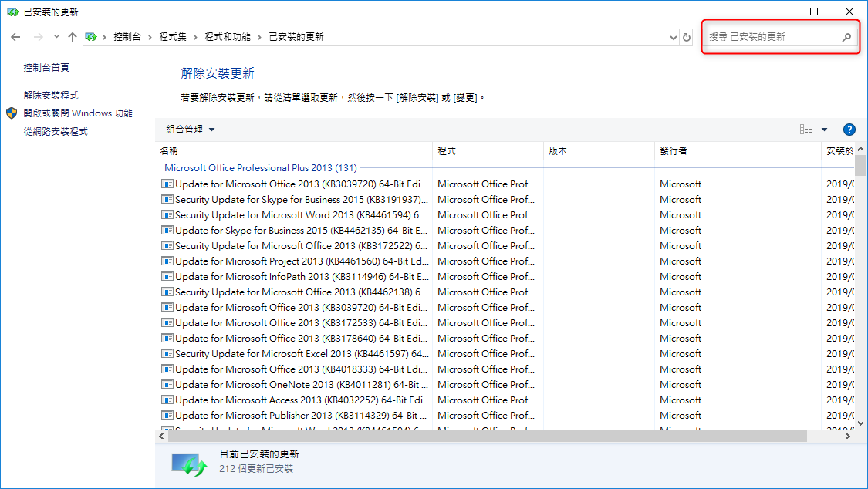
Task: Click the 解除安裝更新 heading
Action: (x=218, y=73)
